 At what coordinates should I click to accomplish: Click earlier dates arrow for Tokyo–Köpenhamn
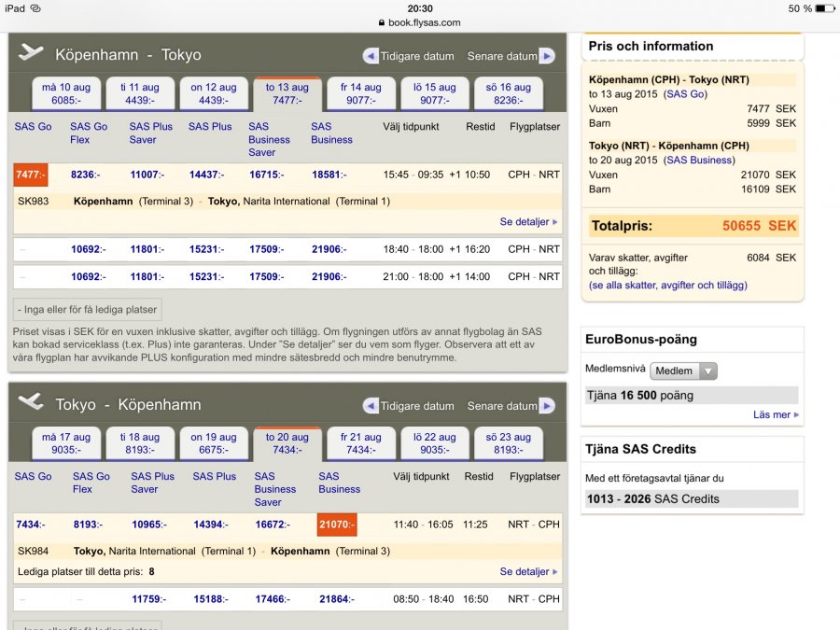[x=371, y=406]
